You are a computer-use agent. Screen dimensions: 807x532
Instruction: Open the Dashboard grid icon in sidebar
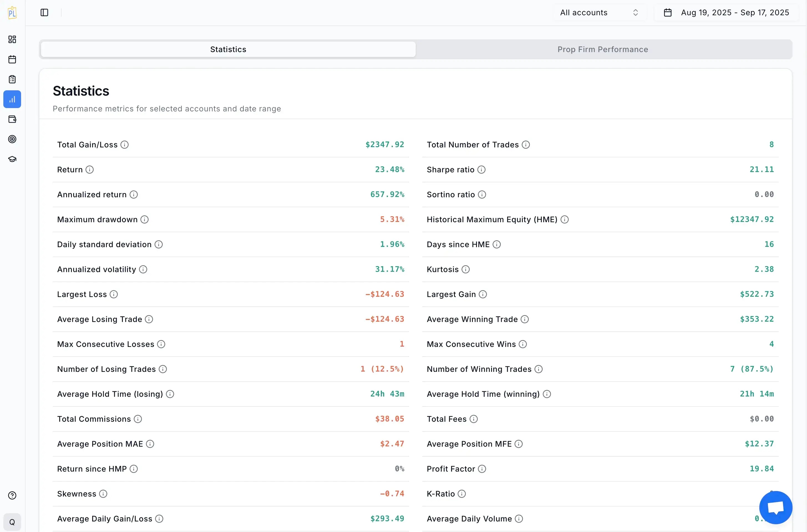12,39
